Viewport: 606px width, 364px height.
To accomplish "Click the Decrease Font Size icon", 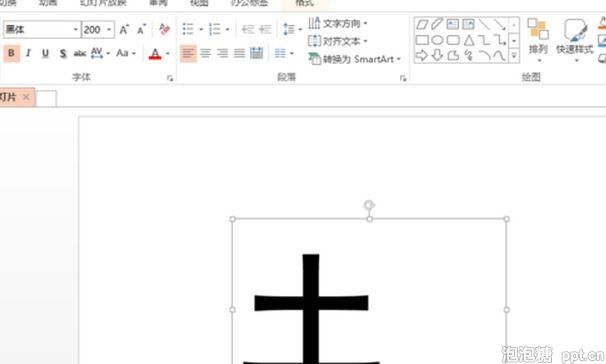I will (141, 29).
